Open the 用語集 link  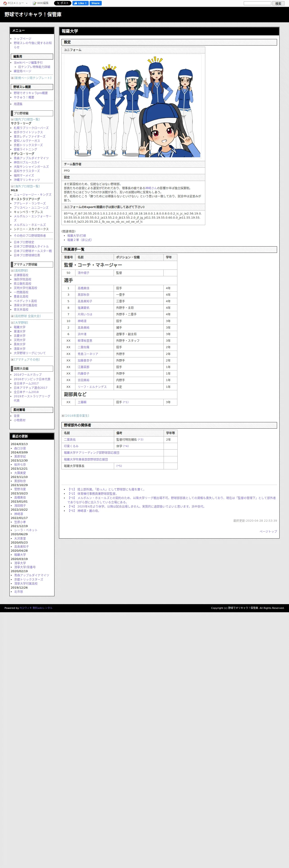tap(18, 104)
